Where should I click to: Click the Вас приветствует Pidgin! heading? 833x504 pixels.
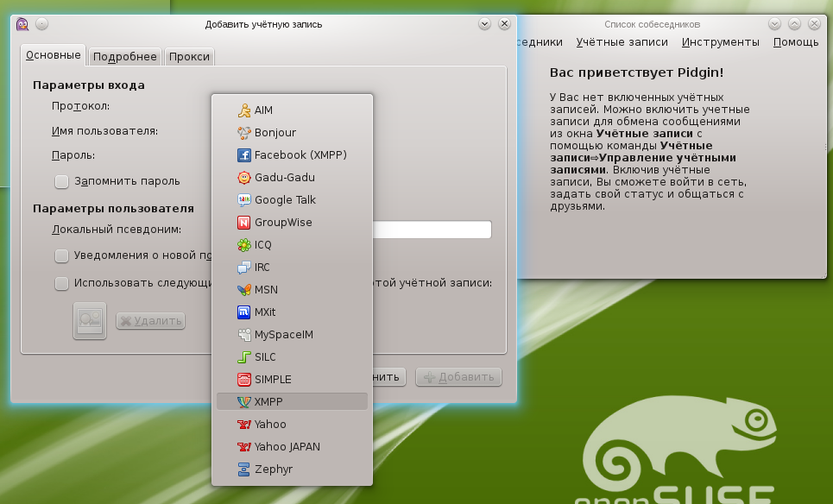pos(636,72)
